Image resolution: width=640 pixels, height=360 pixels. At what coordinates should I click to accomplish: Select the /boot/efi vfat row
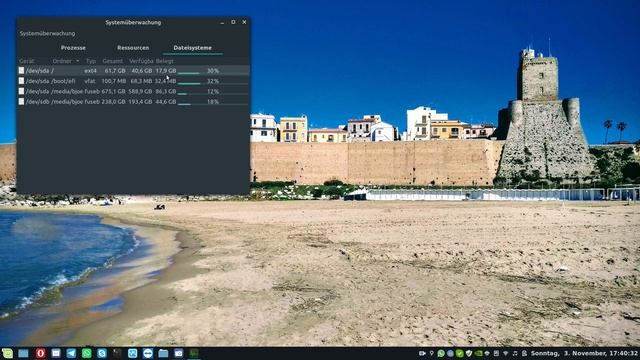pos(133,81)
